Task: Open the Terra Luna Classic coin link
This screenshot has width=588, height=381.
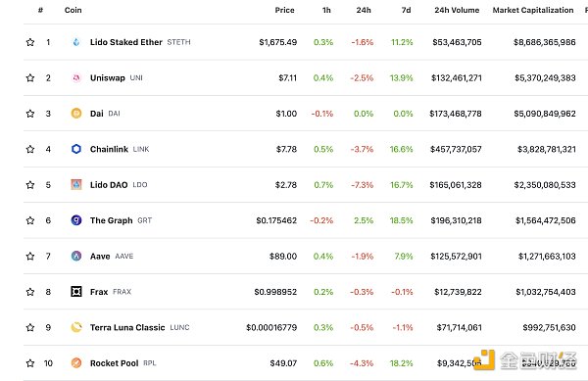Action: 127,327
